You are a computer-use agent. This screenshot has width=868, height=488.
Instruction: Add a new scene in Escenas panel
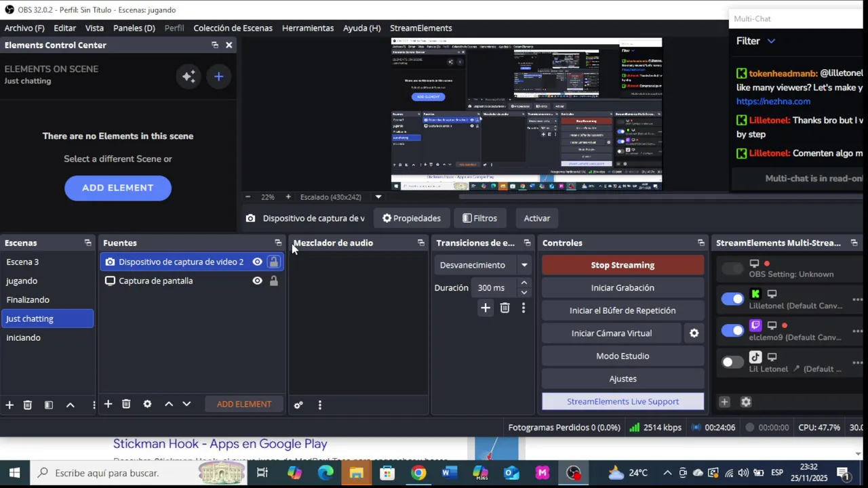(x=9, y=405)
